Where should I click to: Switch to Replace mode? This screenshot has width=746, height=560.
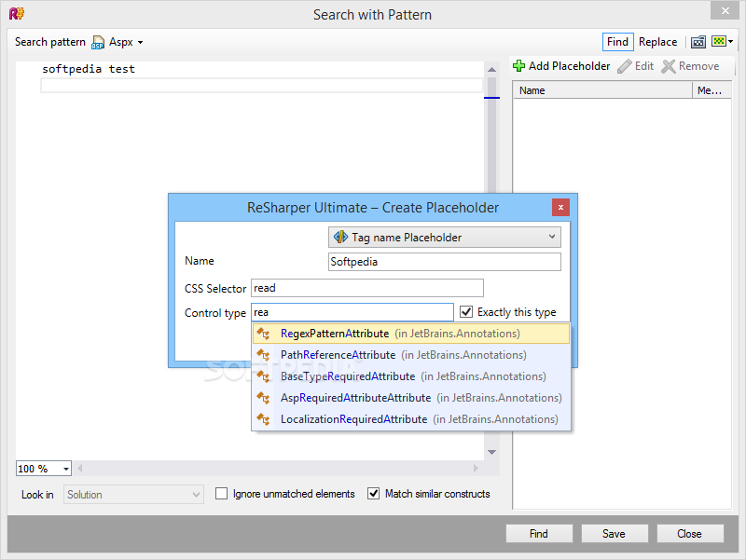click(x=657, y=42)
